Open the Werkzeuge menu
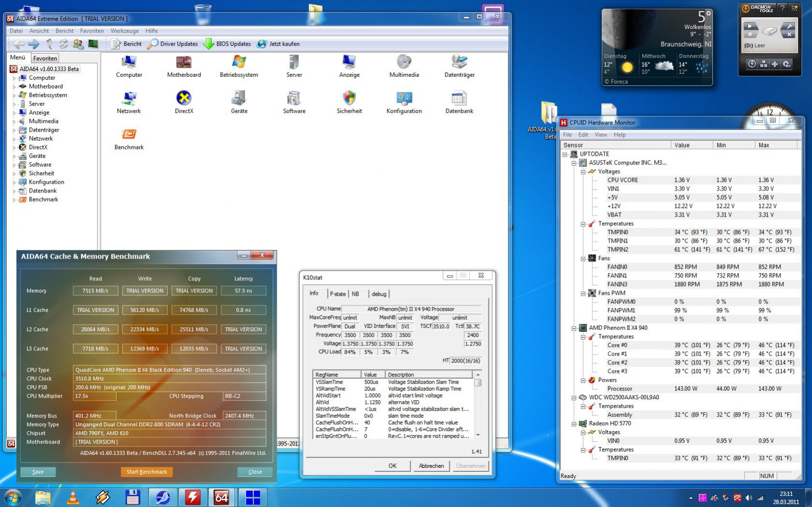Screen dimensions: 812x507 click(x=124, y=31)
